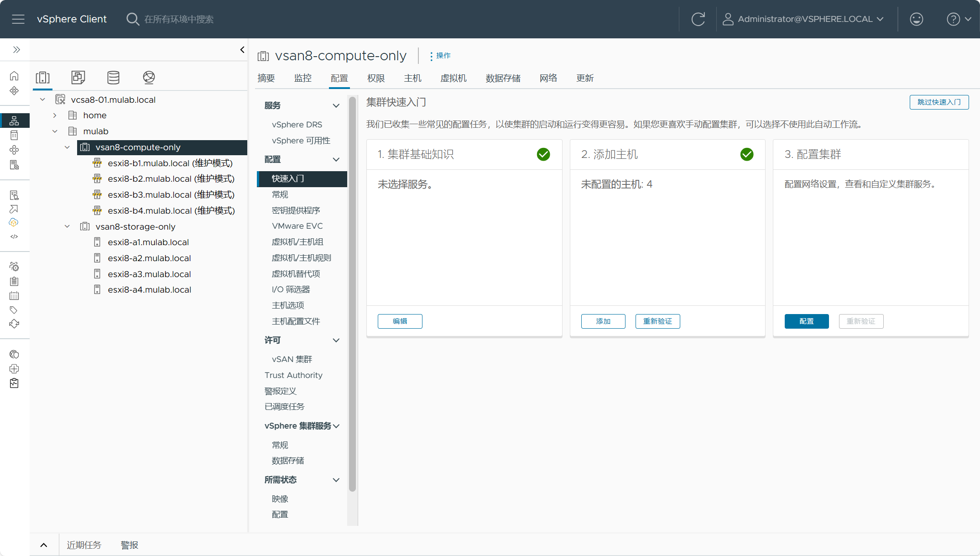980x556 pixels.
Task: Click 编辑 in cluster basics card
Action: pyautogui.click(x=400, y=321)
